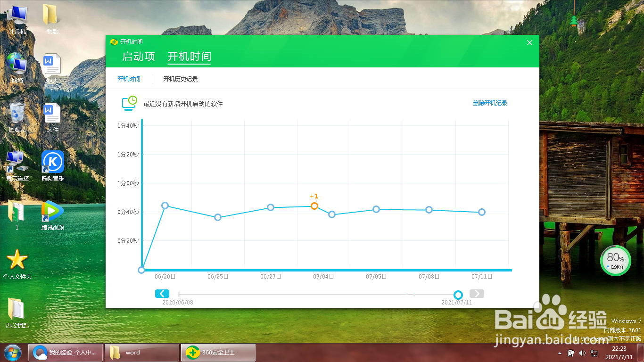Select the 06/20 data point on chart

tap(165, 206)
